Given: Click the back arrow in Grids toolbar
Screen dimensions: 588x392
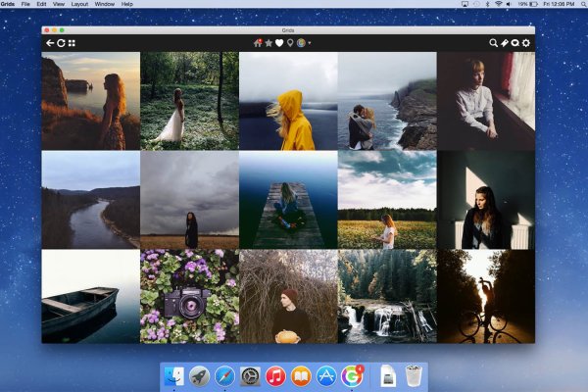Looking at the screenshot, I should point(50,43).
